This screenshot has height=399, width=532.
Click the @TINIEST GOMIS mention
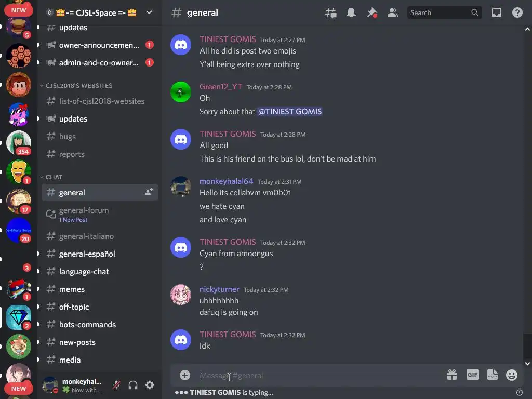tap(290, 112)
